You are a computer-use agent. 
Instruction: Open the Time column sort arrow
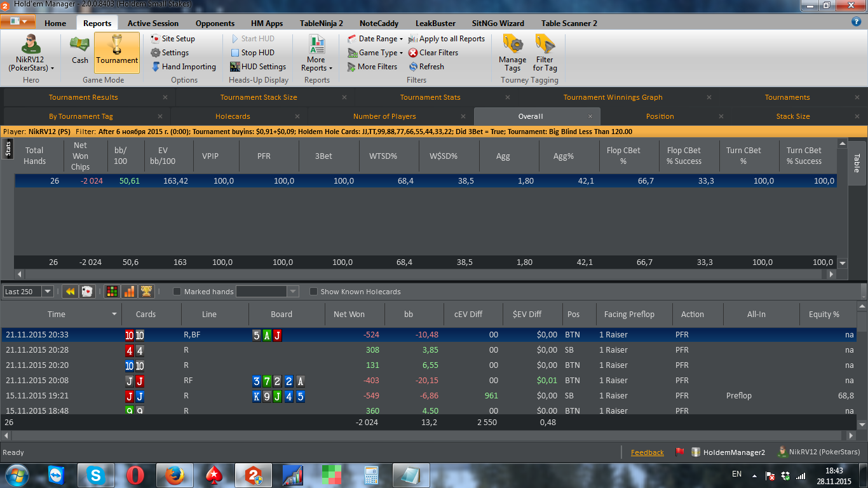point(114,315)
